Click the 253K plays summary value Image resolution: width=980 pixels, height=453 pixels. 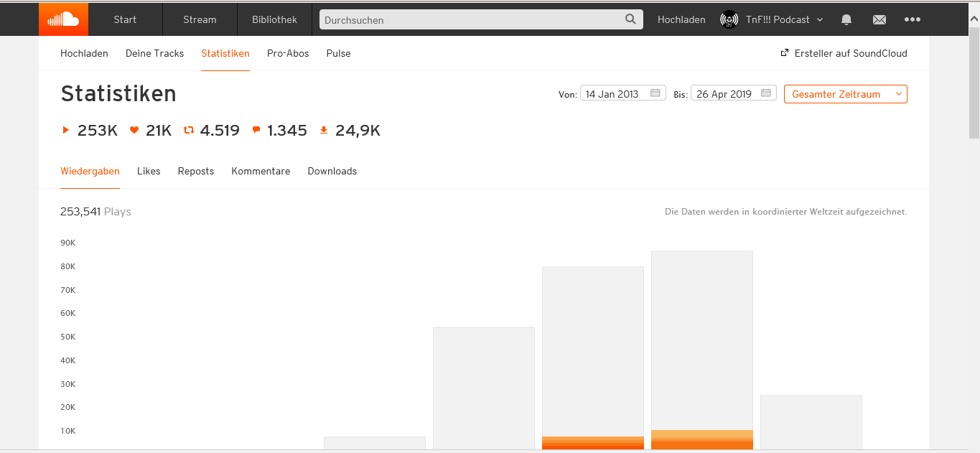pyautogui.click(x=98, y=131)
